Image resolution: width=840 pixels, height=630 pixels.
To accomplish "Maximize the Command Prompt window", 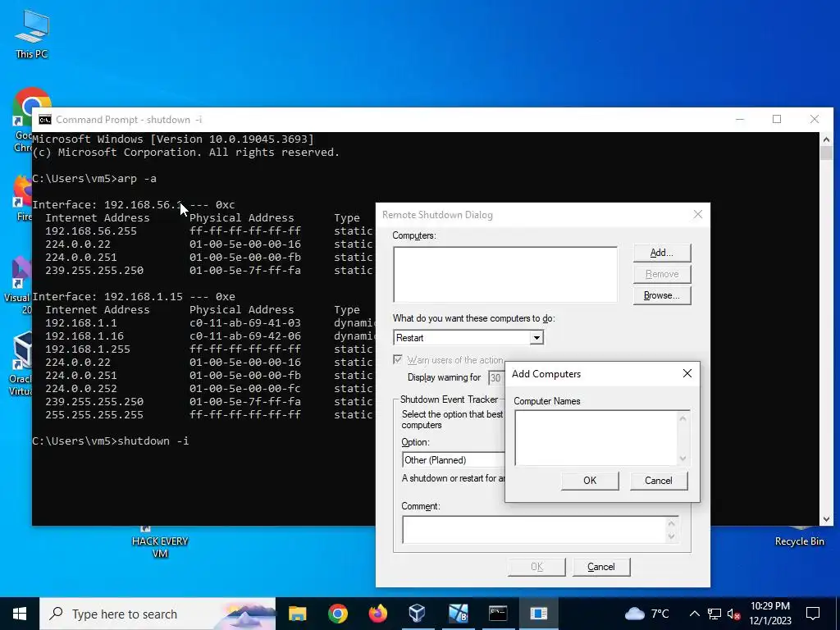I will coord(777,120).
